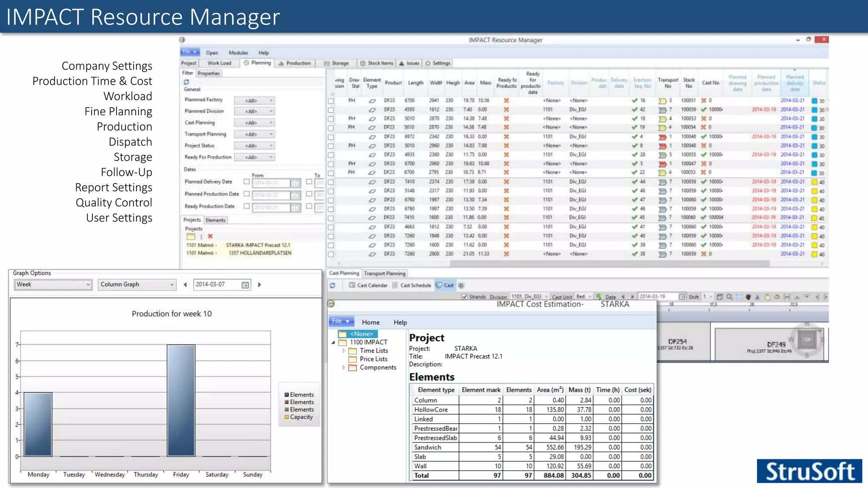Click the magnifier zoom icon in cast toolbar

click(729, 297)
